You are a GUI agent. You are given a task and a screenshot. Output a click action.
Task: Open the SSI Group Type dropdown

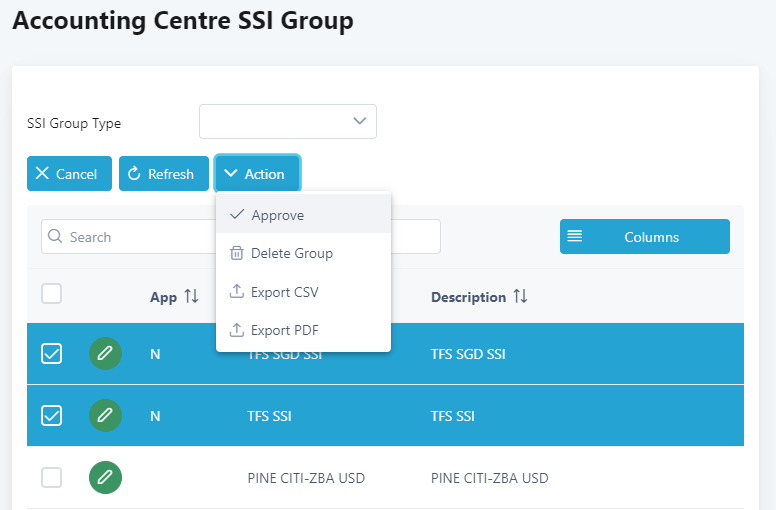pyautogui.click(x=288, y=121)
